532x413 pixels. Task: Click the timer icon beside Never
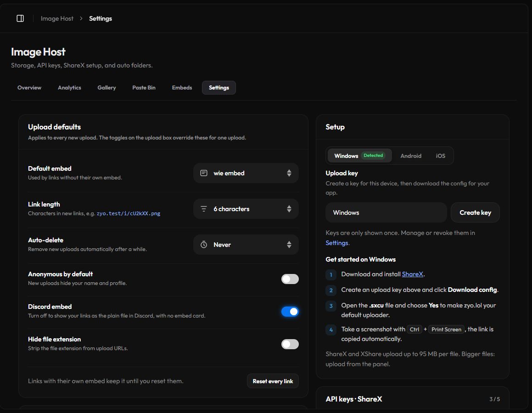click(203, 245)
